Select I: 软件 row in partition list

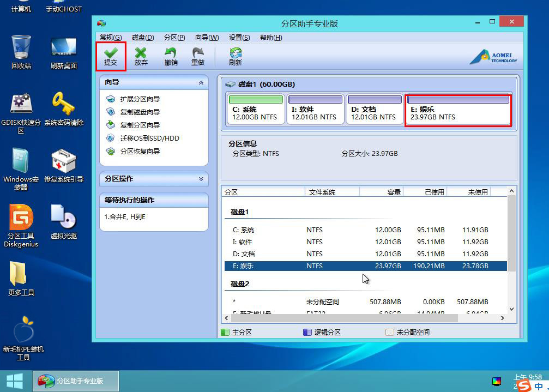(365, 242)
